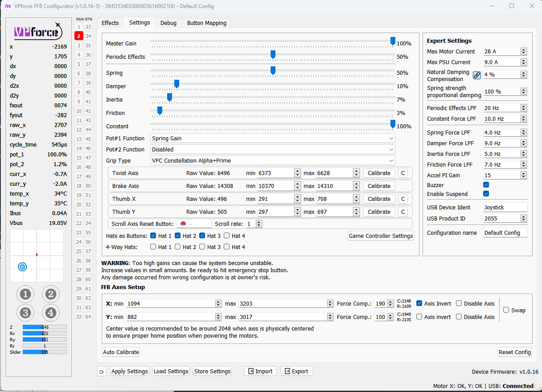Open the Button Mapping tab

206,23
